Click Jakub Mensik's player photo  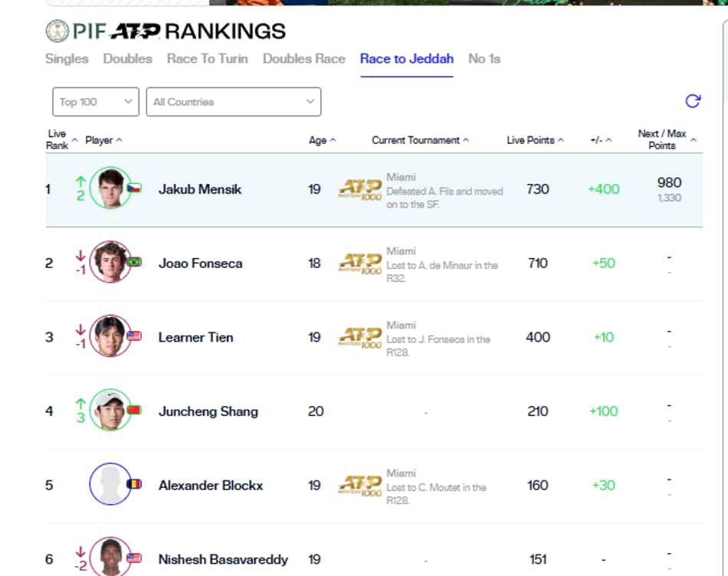[x=110, y=188]
